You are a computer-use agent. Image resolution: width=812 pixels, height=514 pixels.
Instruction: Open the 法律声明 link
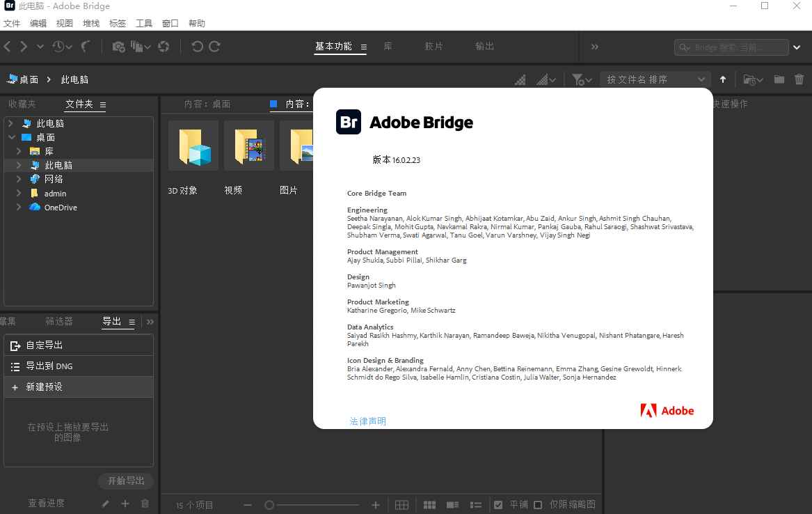pyautogui.click(x=367, y=421)
